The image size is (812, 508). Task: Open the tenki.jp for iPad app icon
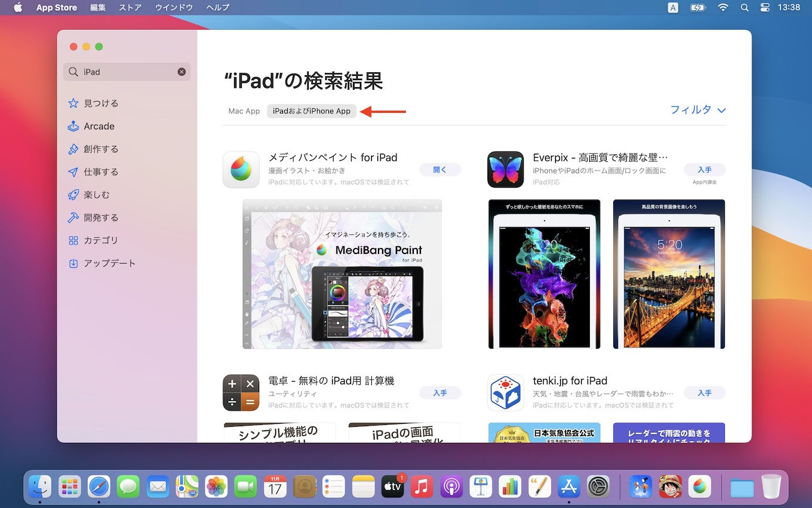tap(506, 393)
